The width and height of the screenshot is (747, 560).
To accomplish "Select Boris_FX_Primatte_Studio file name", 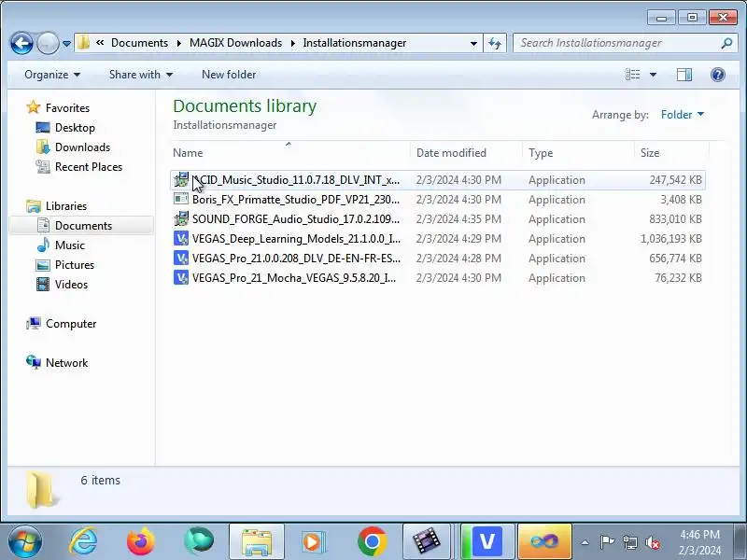I will (x=296, y=200).
